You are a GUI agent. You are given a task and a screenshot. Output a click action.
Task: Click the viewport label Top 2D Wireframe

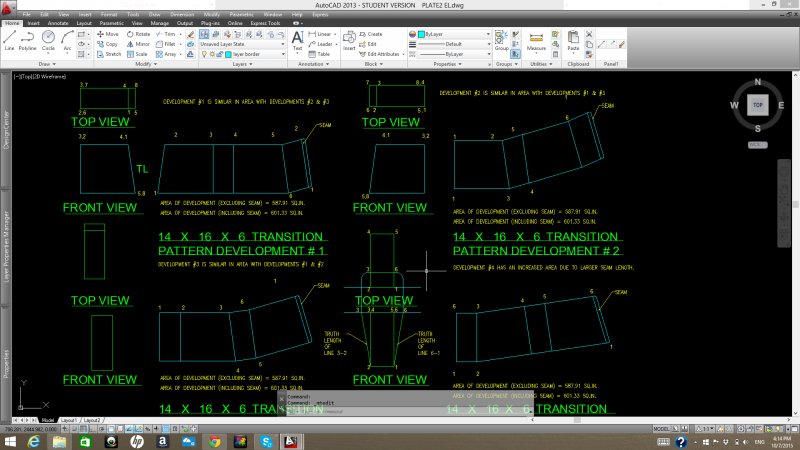40,77
